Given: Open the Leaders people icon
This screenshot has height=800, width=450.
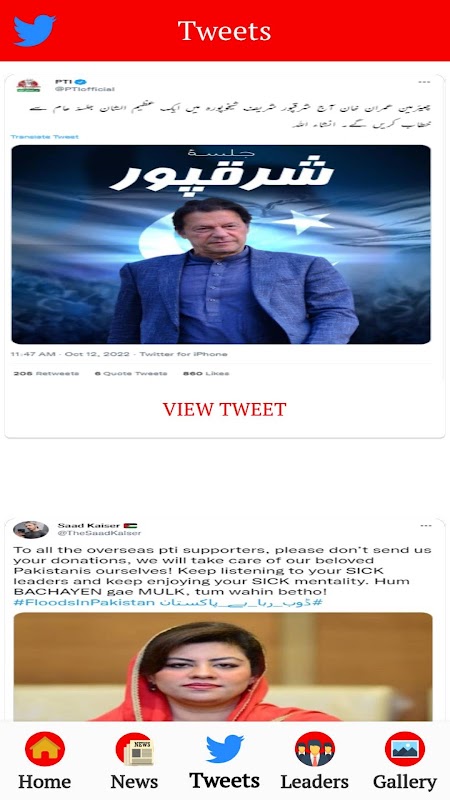Looking at the screenshot, I should click(314, 748).
